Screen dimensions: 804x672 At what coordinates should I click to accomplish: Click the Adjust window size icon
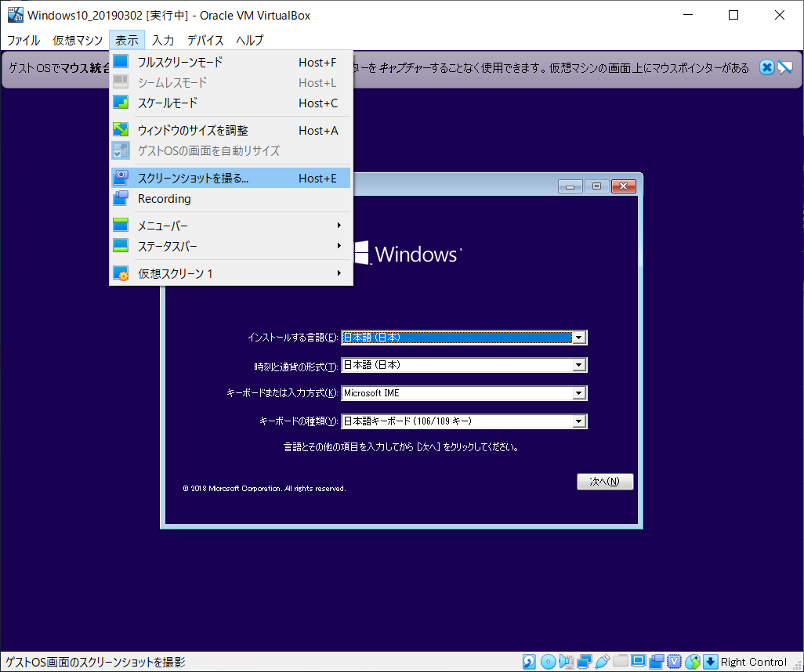[x=121, y=130]
